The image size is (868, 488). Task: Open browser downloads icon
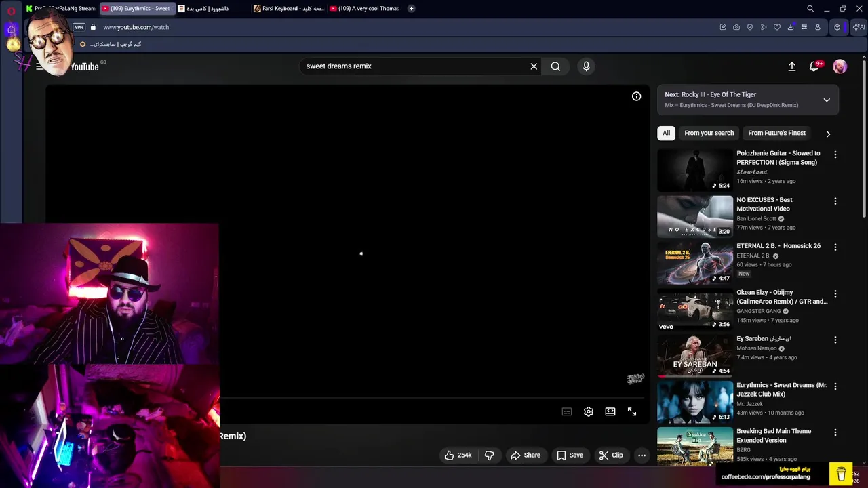tap(791, 27)
